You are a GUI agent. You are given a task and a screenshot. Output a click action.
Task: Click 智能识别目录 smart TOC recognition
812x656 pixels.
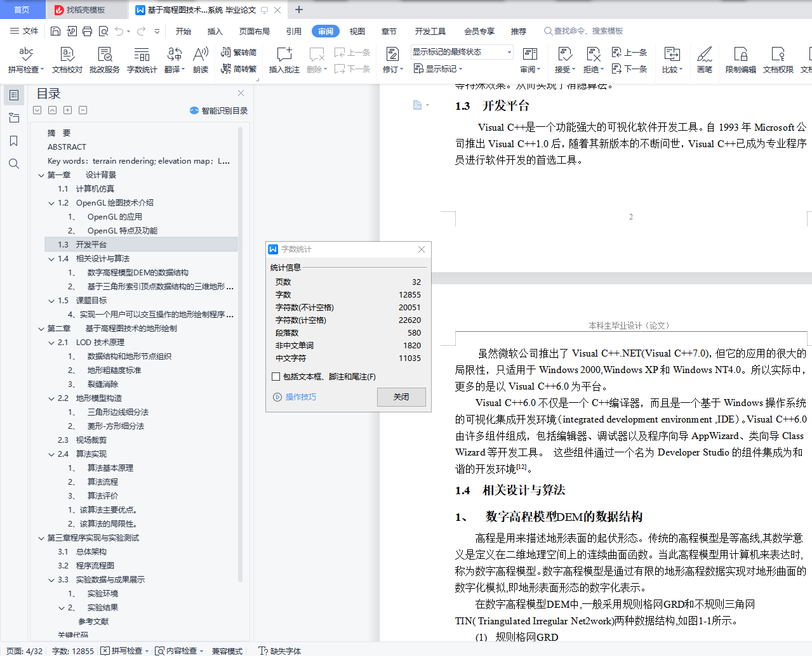tap(218, 110)
